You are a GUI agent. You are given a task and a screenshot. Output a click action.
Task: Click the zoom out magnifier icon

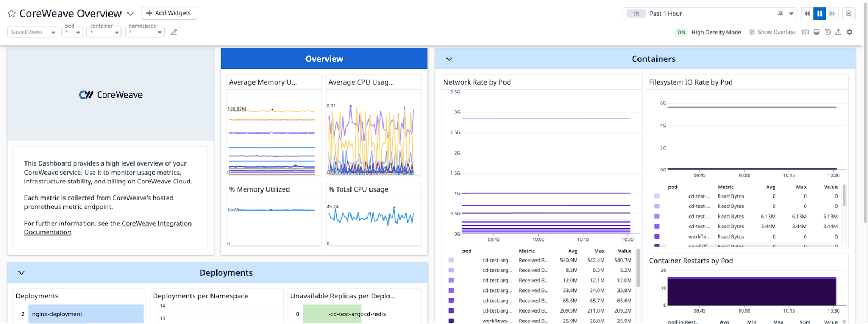click(x=849, y=14)
